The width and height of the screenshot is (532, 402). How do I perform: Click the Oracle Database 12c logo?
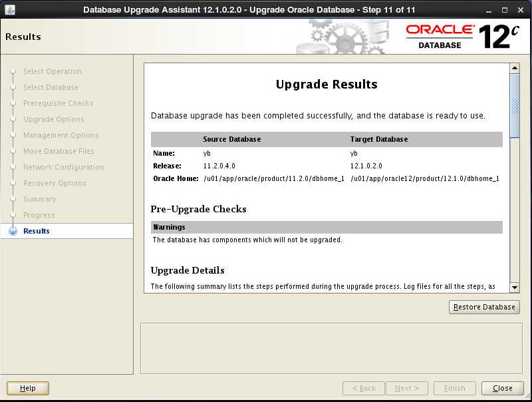click(x=462, y=37)
